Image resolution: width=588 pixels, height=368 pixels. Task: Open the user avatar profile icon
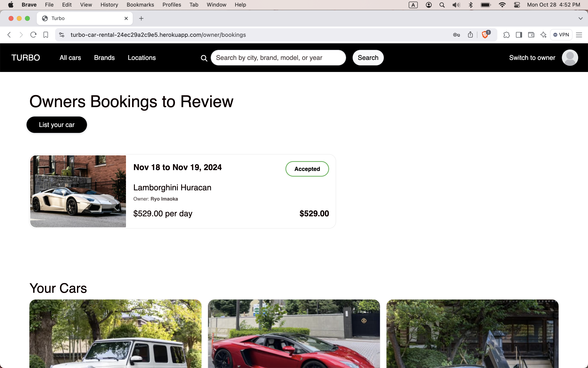point(570,58)
